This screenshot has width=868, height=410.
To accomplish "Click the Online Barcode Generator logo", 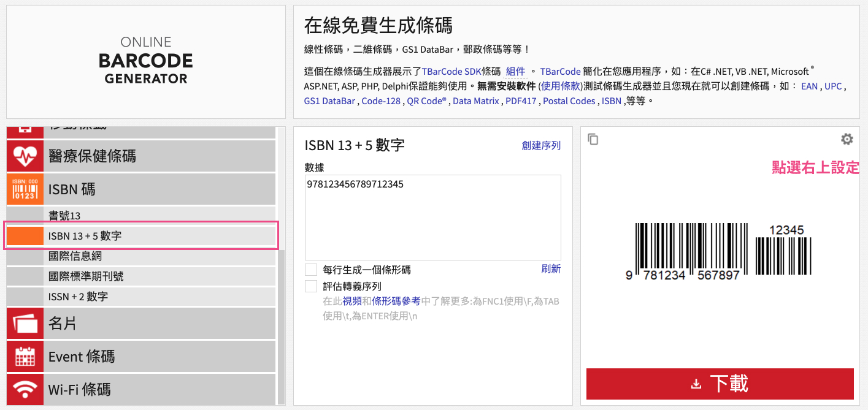I will [146, 61].
